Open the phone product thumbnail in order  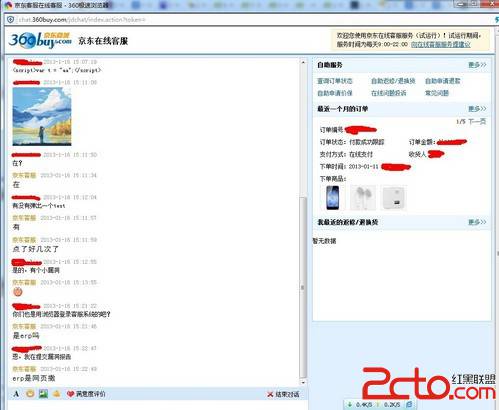[x=332, y=198]
